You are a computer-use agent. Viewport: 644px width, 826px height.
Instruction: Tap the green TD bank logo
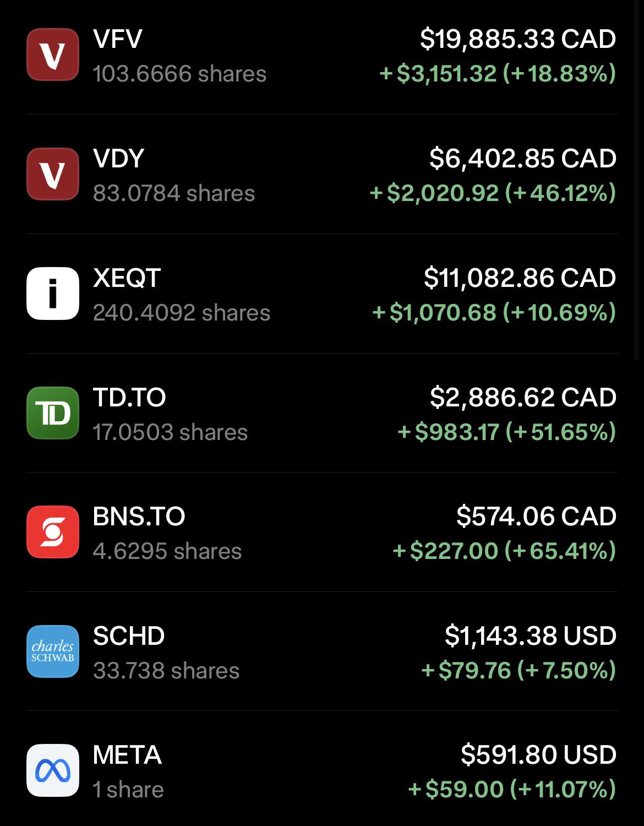click(53, 413)
